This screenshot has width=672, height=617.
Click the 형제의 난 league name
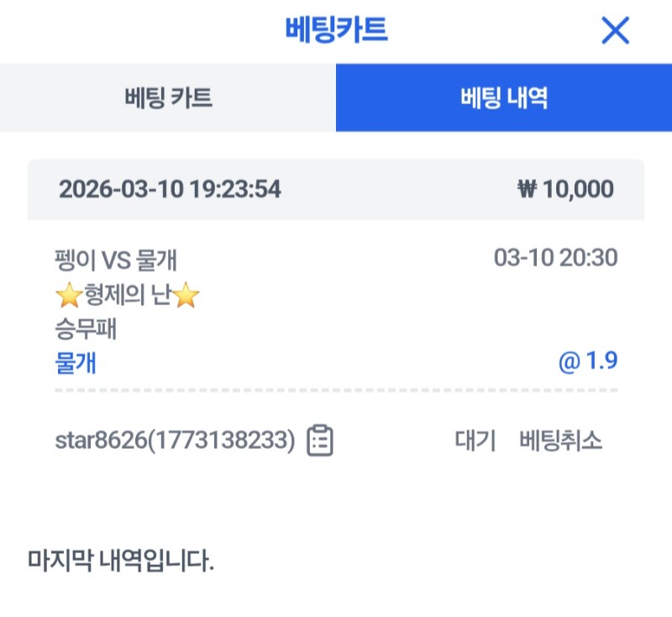click(128, 295)
